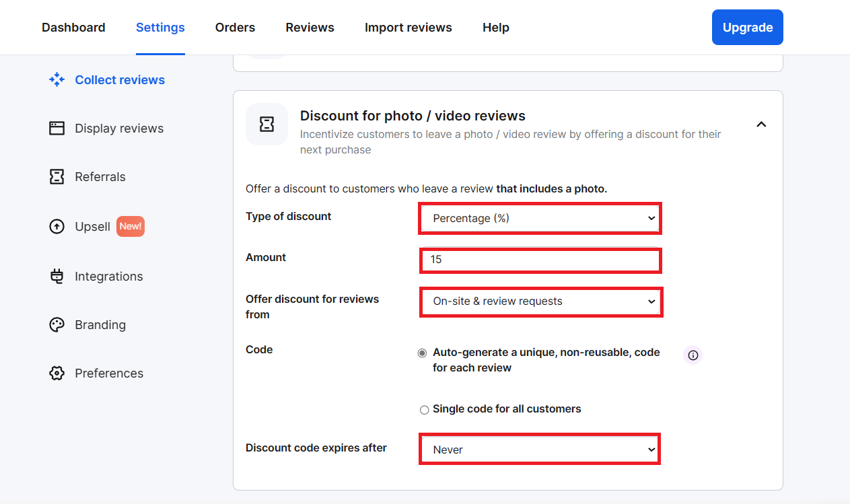
Task: Open the Type of discount dropdown
Action: (x=540, y=218)
